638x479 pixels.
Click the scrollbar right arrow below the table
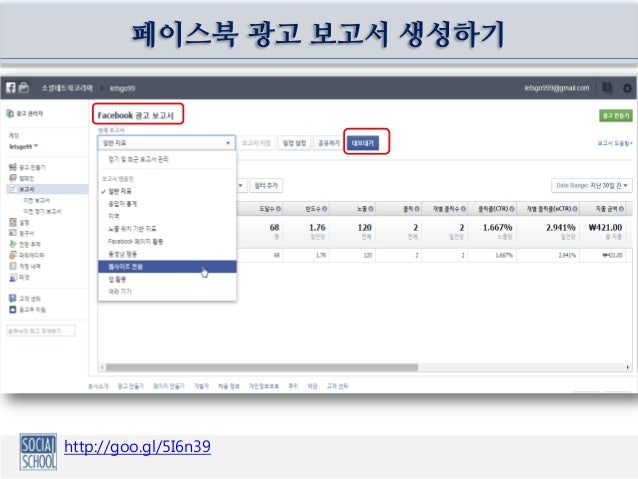627,367
